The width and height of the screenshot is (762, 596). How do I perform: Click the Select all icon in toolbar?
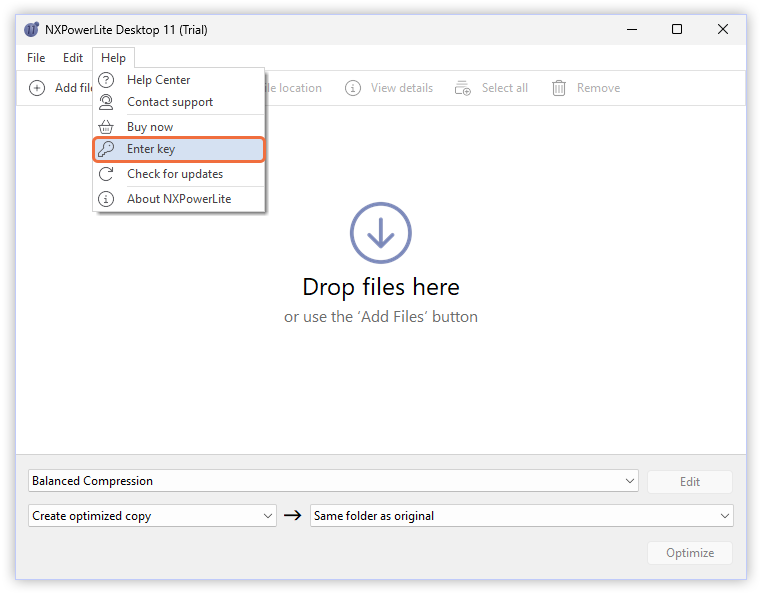(463, 88)
